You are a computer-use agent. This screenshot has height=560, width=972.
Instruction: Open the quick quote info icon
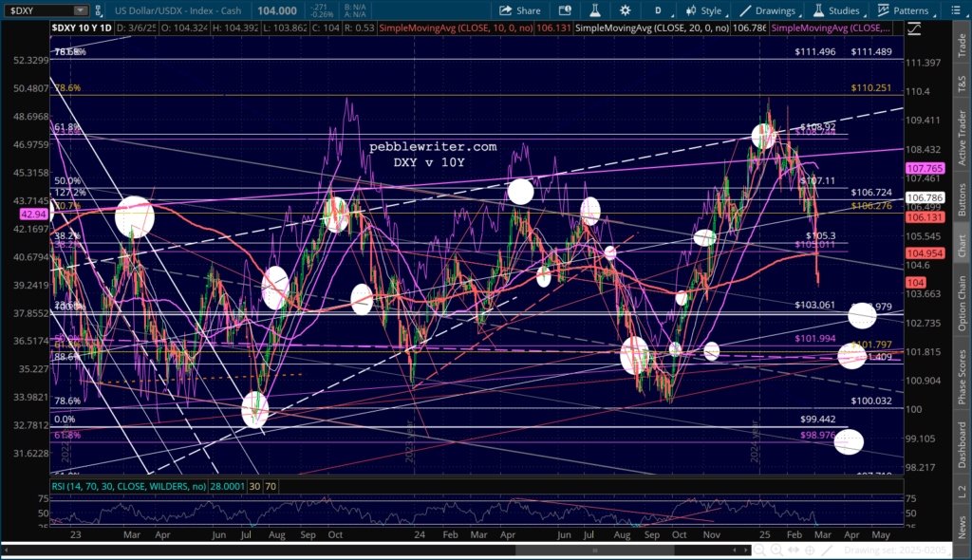[x=565, y=10]
